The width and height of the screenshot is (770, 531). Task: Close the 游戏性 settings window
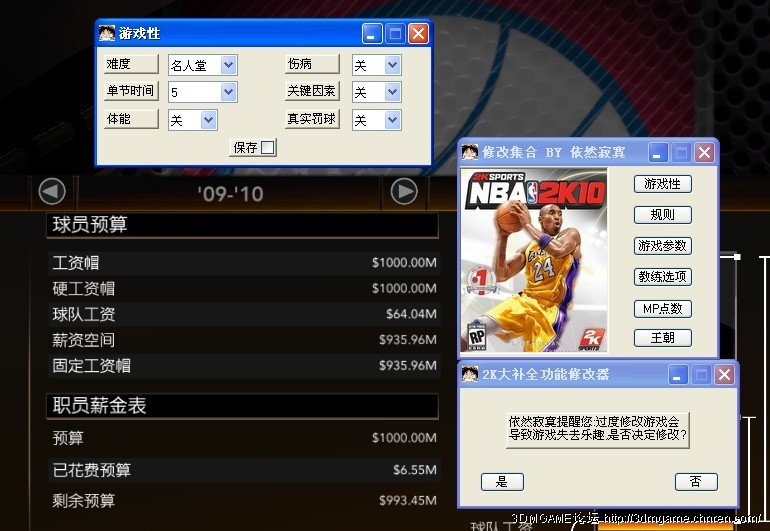(x=418, y=34)
